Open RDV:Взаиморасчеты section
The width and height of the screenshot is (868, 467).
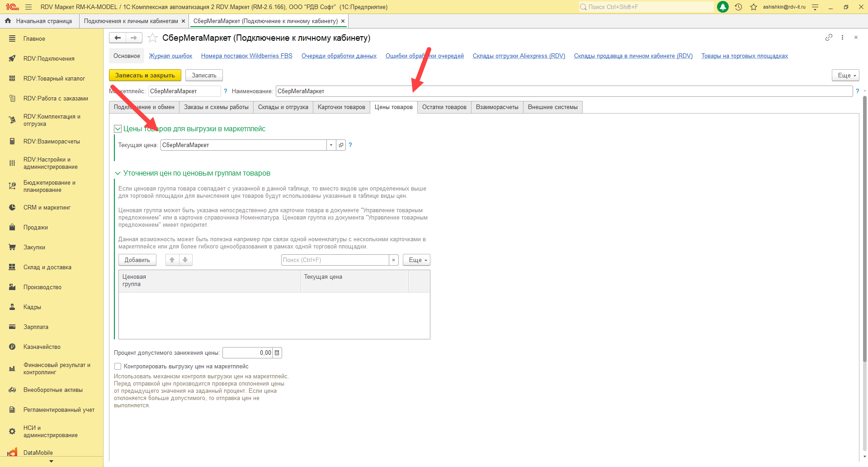[x=52, y=141]
